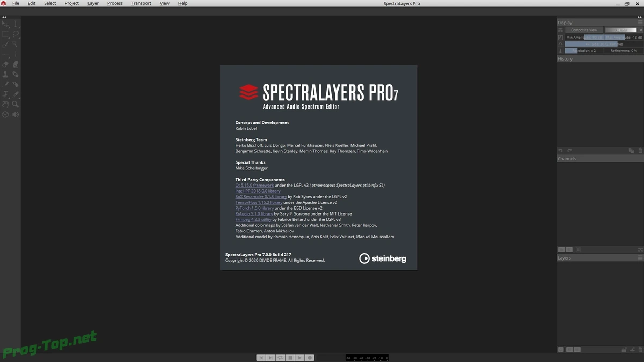
Task: Select the draw pencil tool
Action: tap(5, 84)
